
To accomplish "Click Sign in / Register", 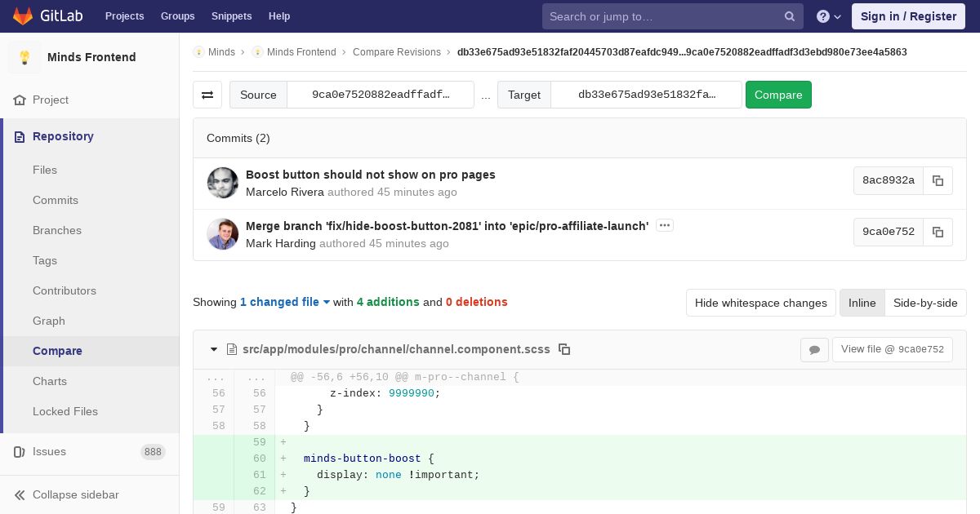I will [x=908, y=16].
